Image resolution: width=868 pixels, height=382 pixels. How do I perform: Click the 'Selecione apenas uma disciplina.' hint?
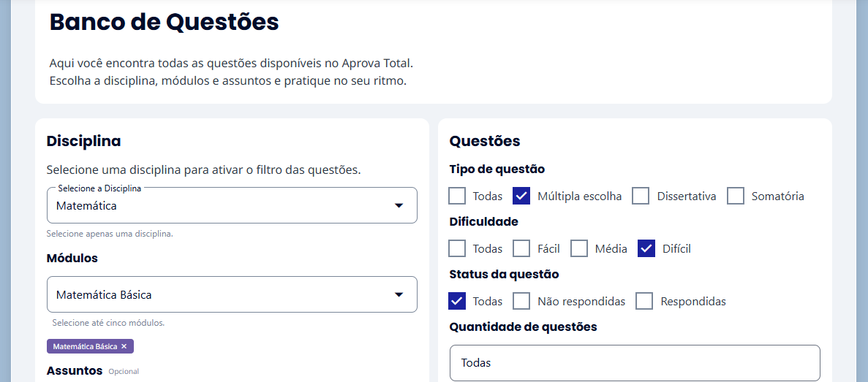click(x=110, y=234)
